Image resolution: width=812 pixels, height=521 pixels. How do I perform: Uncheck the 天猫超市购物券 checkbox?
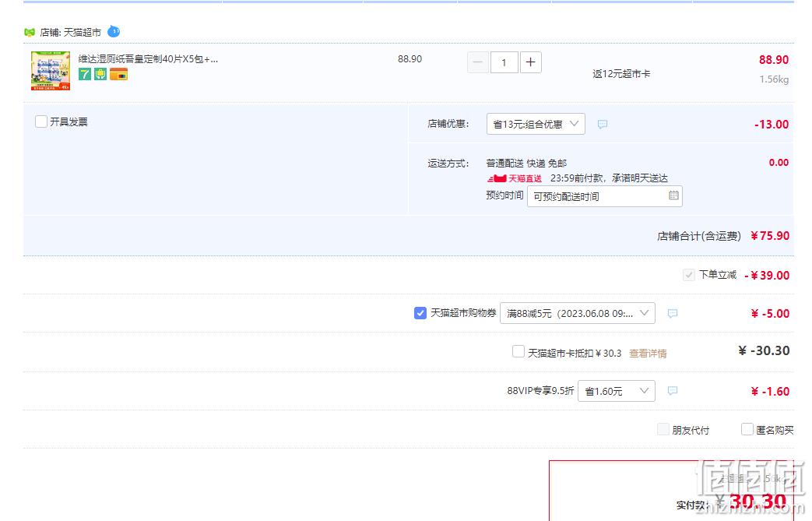[420, 313]
